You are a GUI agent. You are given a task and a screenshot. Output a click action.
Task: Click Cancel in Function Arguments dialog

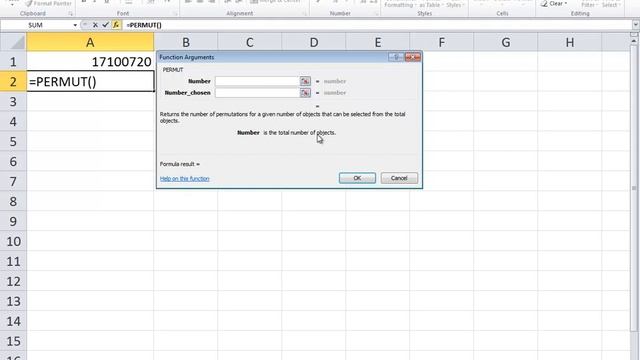(x=399, y=178)
